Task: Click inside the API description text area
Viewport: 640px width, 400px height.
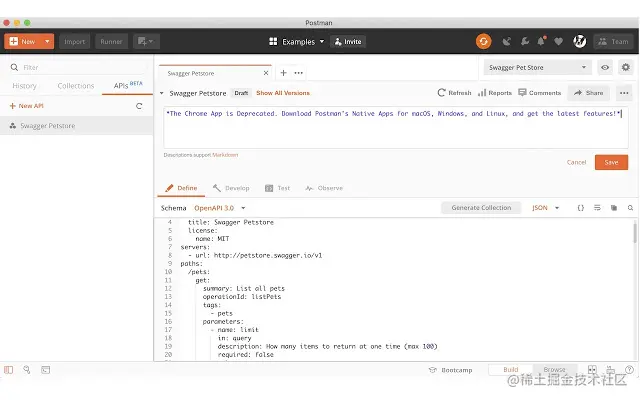Action: pos(396,128)
